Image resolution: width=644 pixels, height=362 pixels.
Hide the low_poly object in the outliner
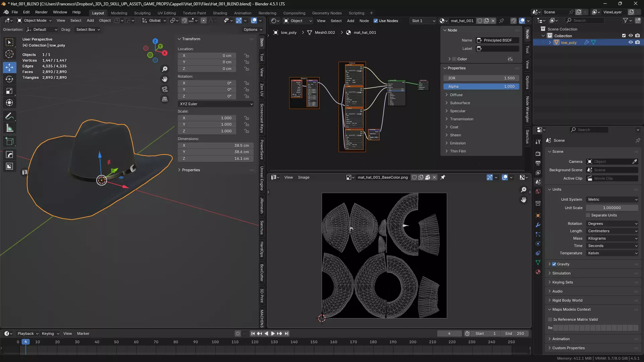(x=631, y=43)
